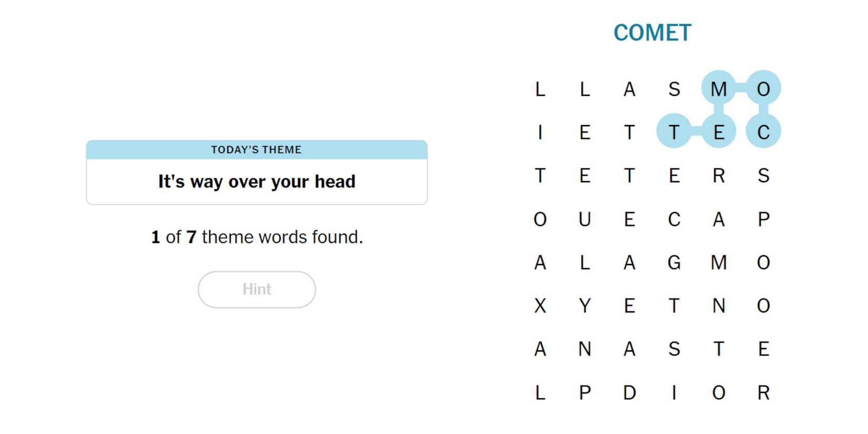Click the letter D in the bottom row
This screenshot has width=868, height=434.
point(629,392)
